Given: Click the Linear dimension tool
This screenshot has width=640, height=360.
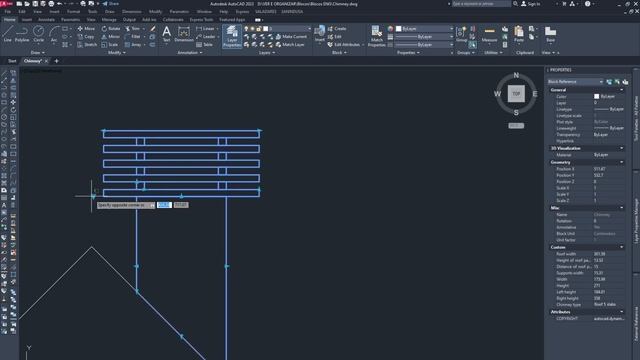Looking at the screenshot, I should pos(205,29).
